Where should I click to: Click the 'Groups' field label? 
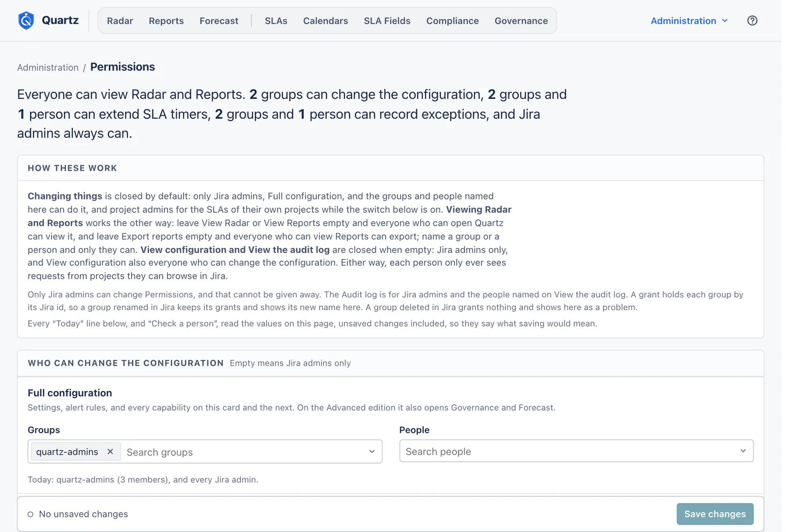click(44, 430)
